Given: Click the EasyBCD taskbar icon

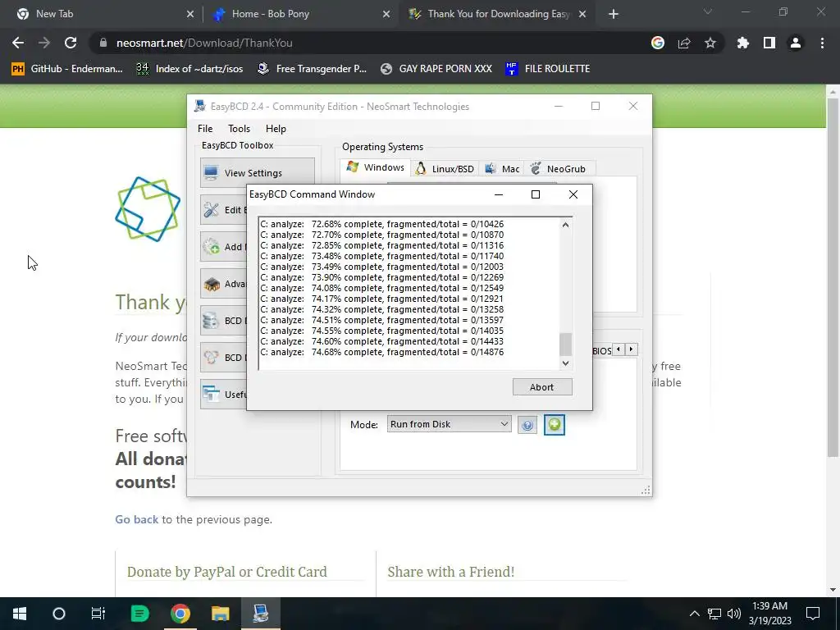Looking at the screenshot, I should (x=260, y=614).
